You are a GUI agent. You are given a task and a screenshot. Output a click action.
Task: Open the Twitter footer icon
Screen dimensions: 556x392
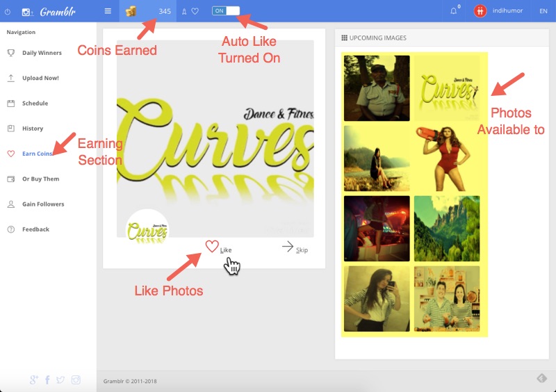(x=60, y=380)
